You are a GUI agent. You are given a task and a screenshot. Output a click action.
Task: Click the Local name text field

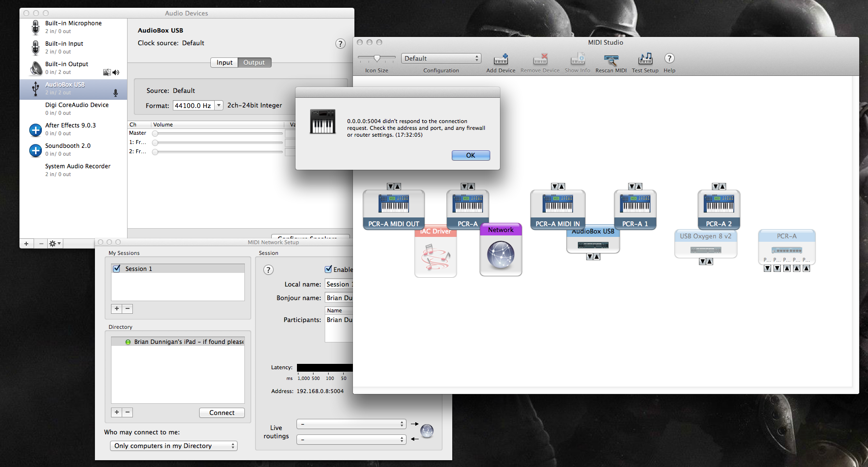(339, 284)
